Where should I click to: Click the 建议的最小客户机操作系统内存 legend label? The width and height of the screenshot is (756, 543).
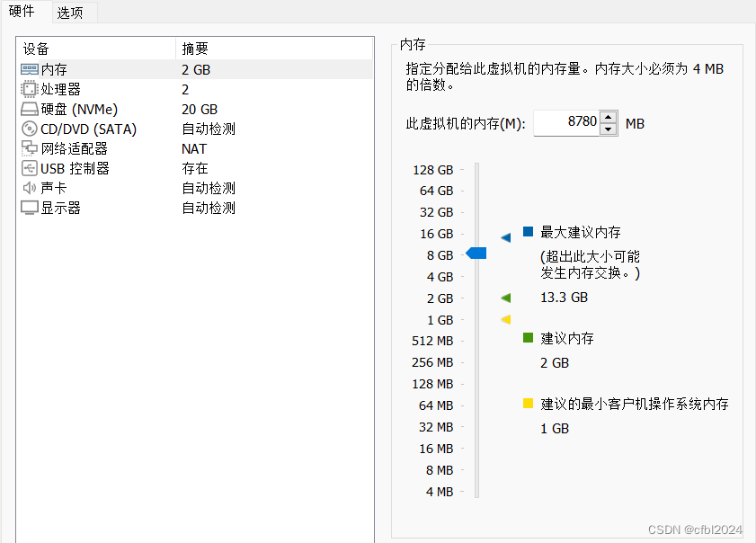point(635,404)
